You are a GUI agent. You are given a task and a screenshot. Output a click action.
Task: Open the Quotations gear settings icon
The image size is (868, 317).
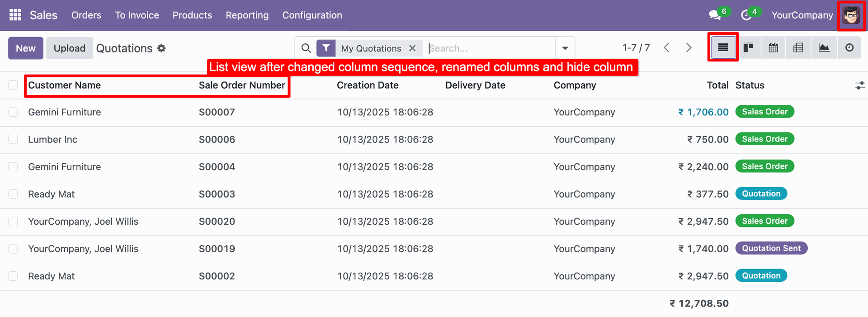tap(161, 48)
